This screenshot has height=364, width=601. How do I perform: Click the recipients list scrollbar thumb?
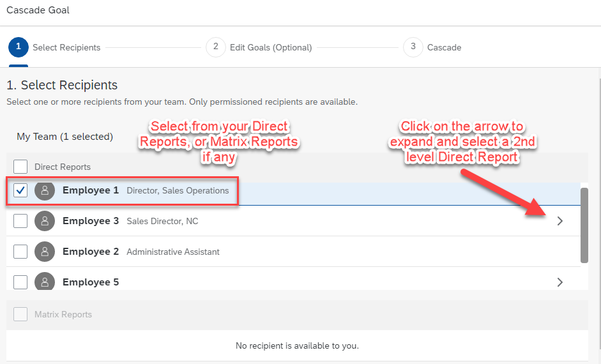584,225
